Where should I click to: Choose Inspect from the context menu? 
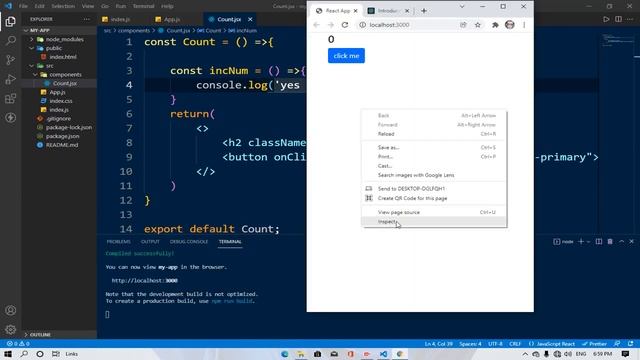(x=434, y=222)
